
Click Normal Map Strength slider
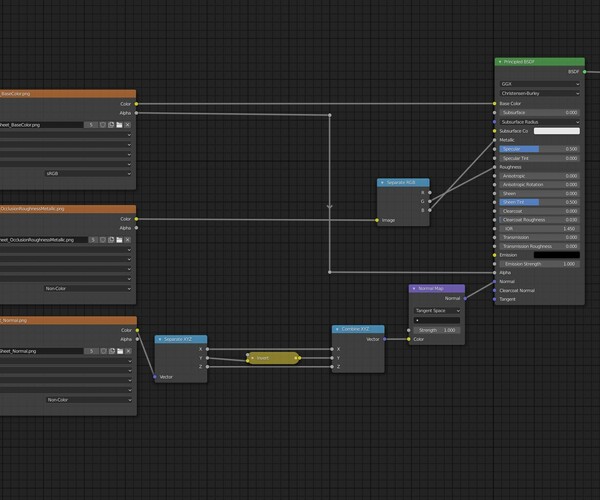pos(437,330)
